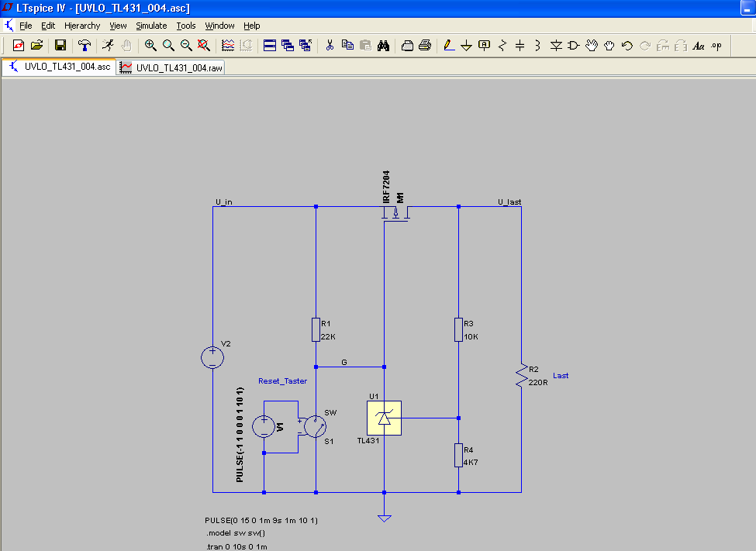The image size is (756, 551).
Task: Open the Window menu
Action: [x=219, y=26]
